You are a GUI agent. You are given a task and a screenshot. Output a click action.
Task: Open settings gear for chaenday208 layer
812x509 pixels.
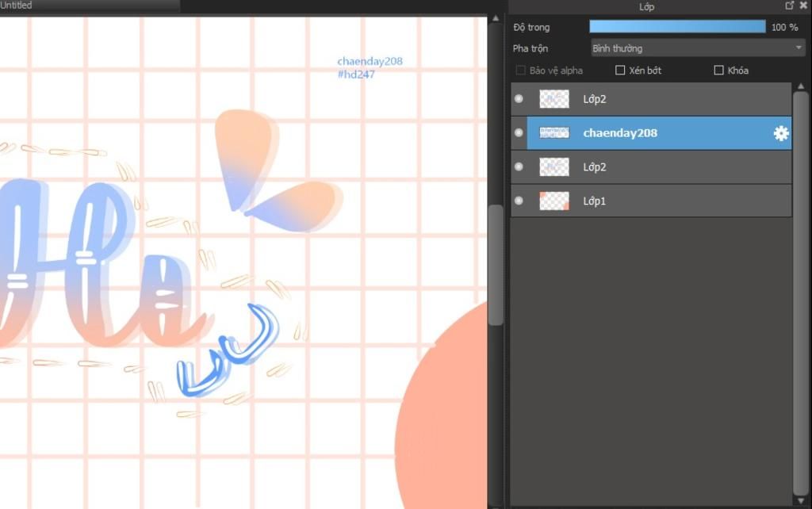(780, 133)
